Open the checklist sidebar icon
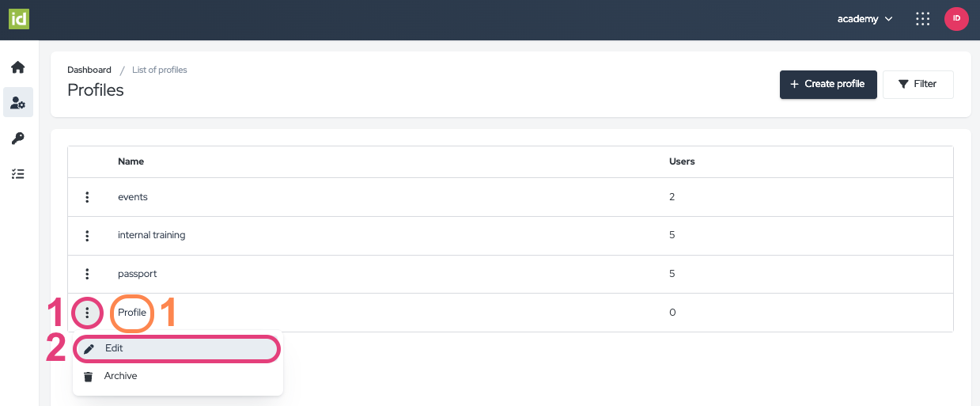 point(18,174)
